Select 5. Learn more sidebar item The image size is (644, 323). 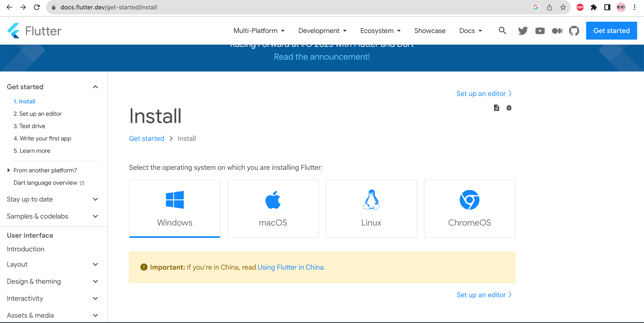click(32, 151)
